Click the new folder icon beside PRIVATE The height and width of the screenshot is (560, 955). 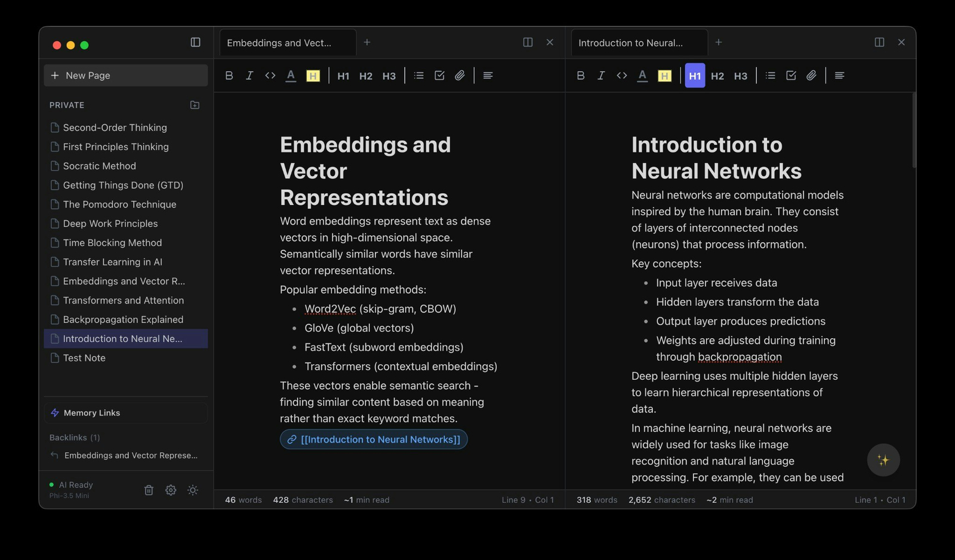tap(195, 105)
